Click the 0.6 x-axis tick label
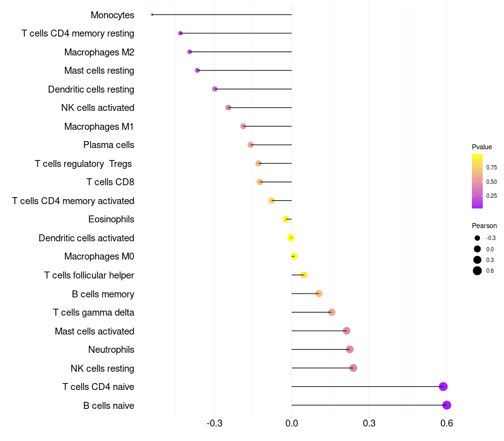This screenshot has width=504, height=441. tap(447, 422)
